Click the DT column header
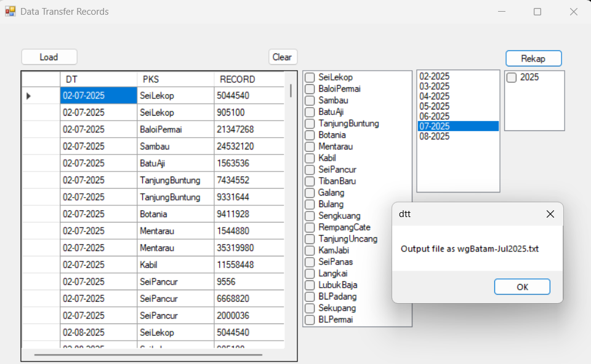 98,79
